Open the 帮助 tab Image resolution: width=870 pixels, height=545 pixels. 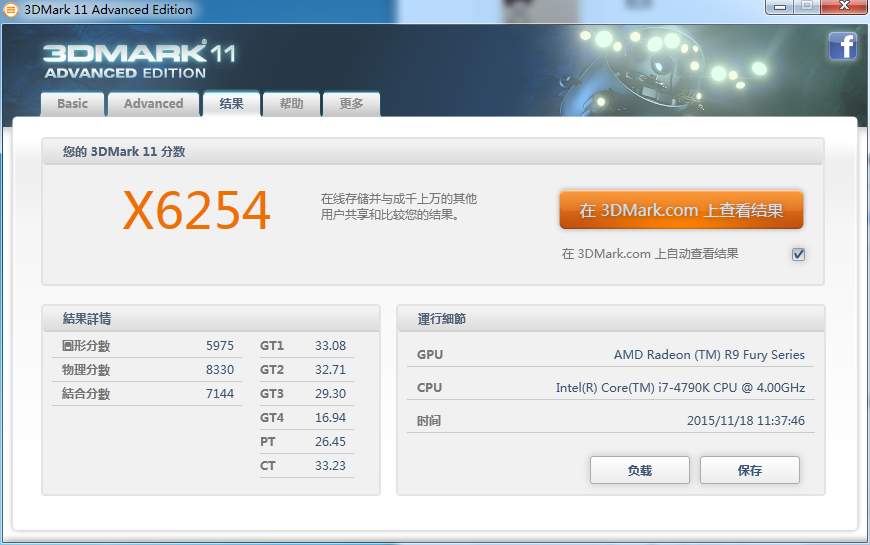[x=291, y=104]
